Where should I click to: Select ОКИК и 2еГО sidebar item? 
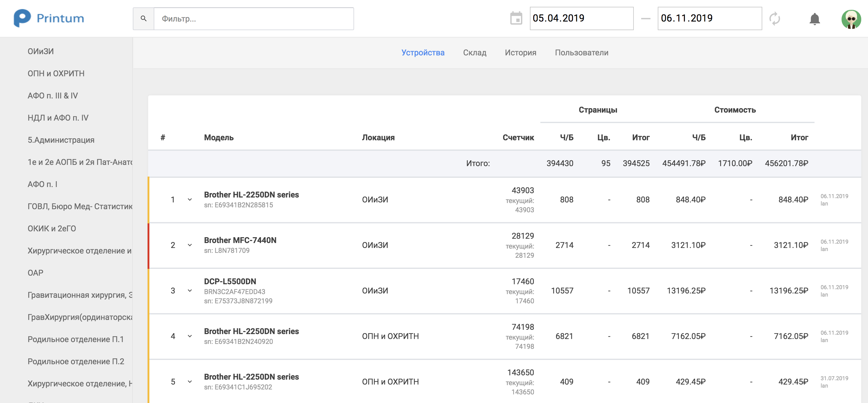coord(52,229)
